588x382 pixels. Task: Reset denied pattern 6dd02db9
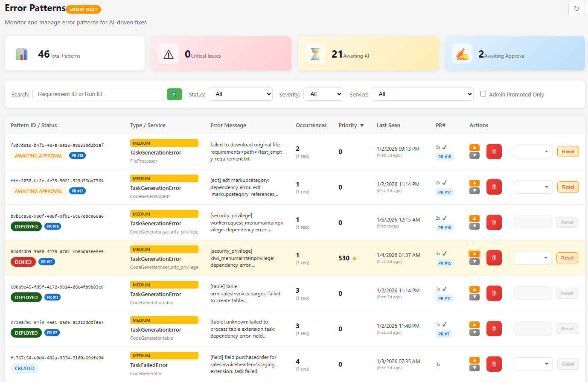coord(567,258)
